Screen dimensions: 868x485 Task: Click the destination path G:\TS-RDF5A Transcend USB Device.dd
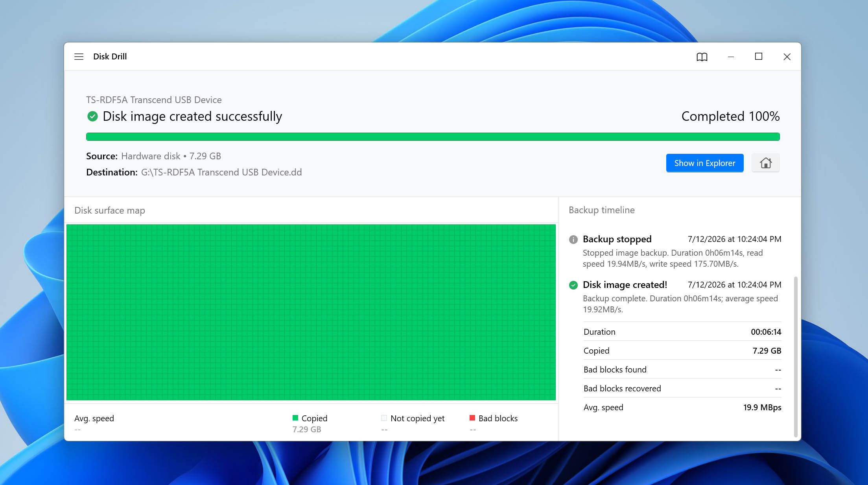pos(221,172)
